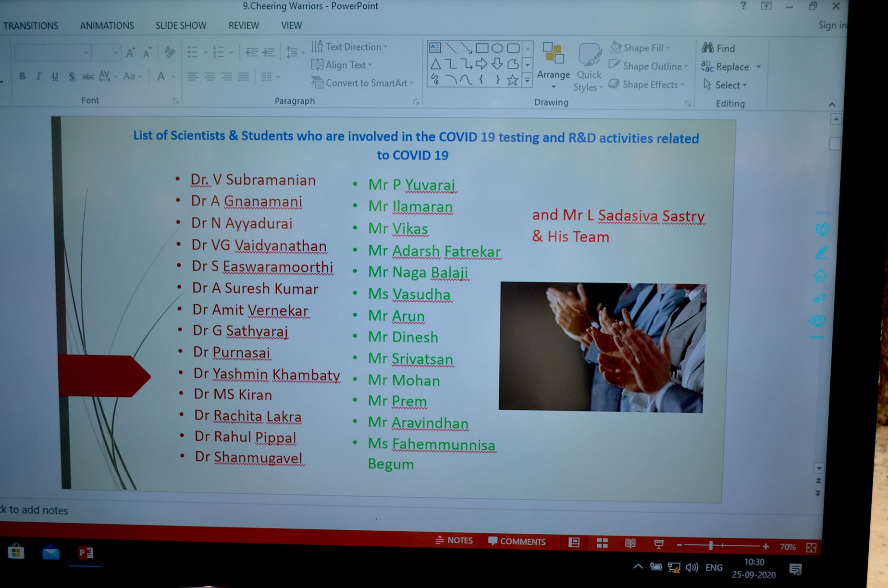Toggle Italic text formatting

pyautogui.click(x=38, y=76)
